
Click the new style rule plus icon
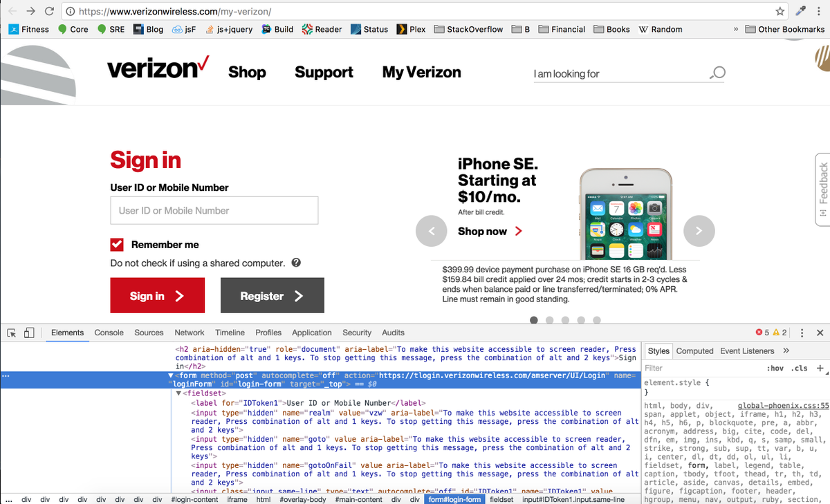[x=820, y=368]
